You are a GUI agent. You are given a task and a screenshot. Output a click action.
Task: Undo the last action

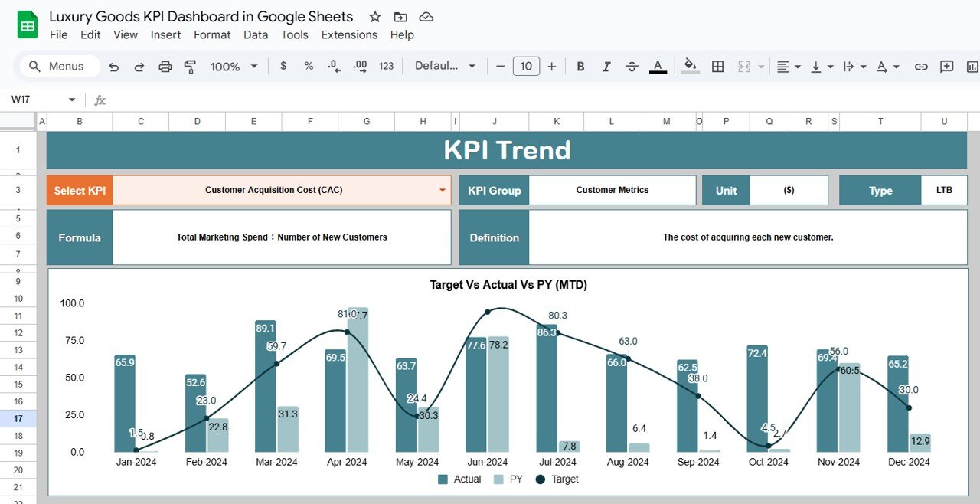click(x=114, y=67)
